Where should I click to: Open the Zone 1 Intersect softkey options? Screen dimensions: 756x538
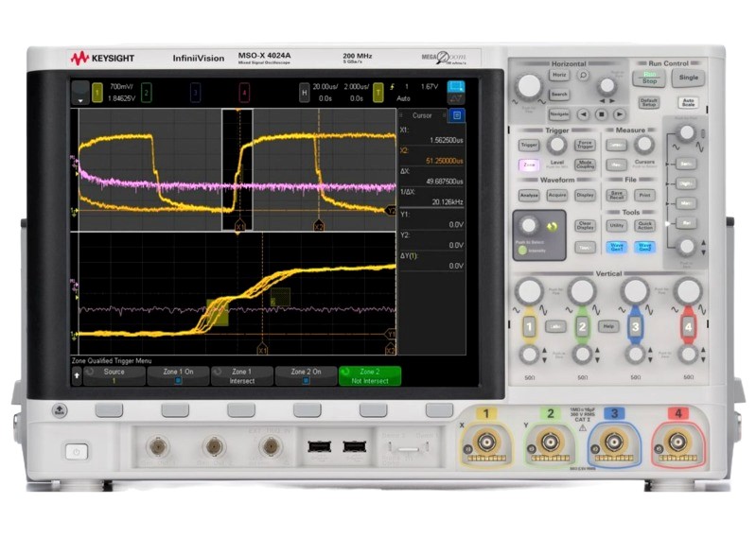click(x=241, y=375)
